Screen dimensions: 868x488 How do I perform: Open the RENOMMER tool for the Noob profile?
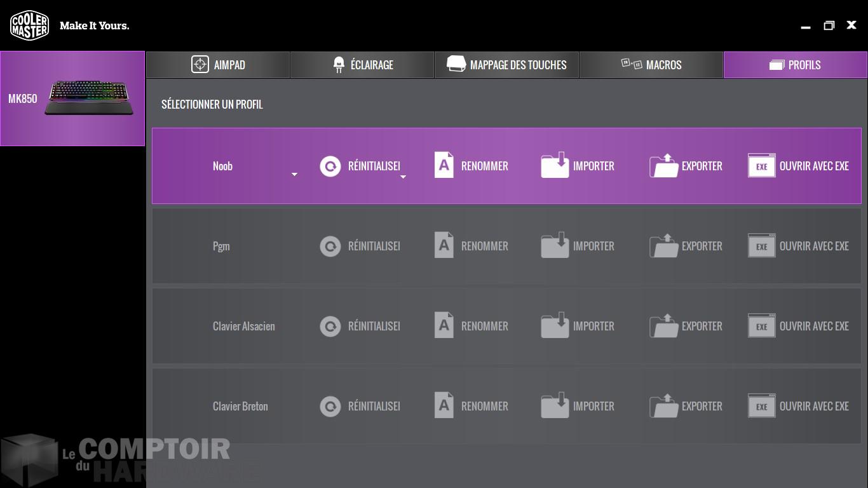point(444,166)
